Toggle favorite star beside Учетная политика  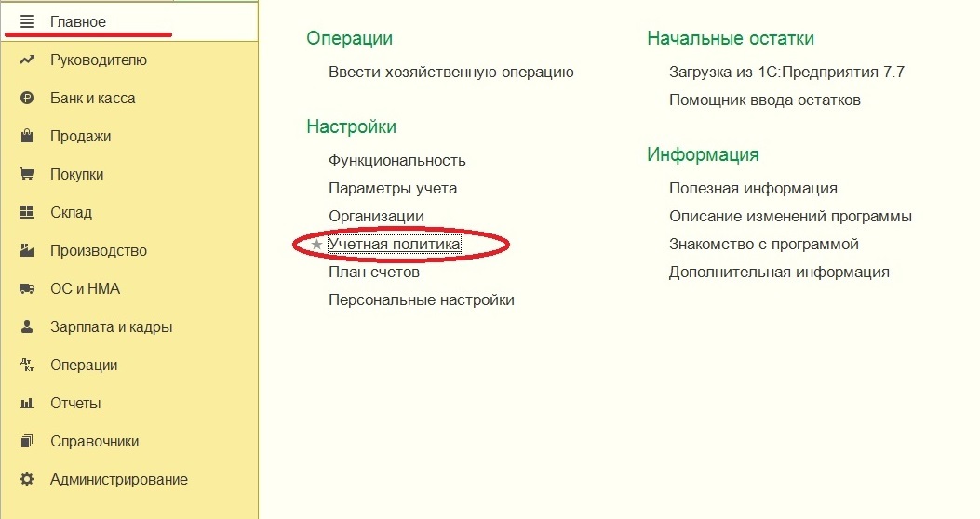tap(316, 245)
